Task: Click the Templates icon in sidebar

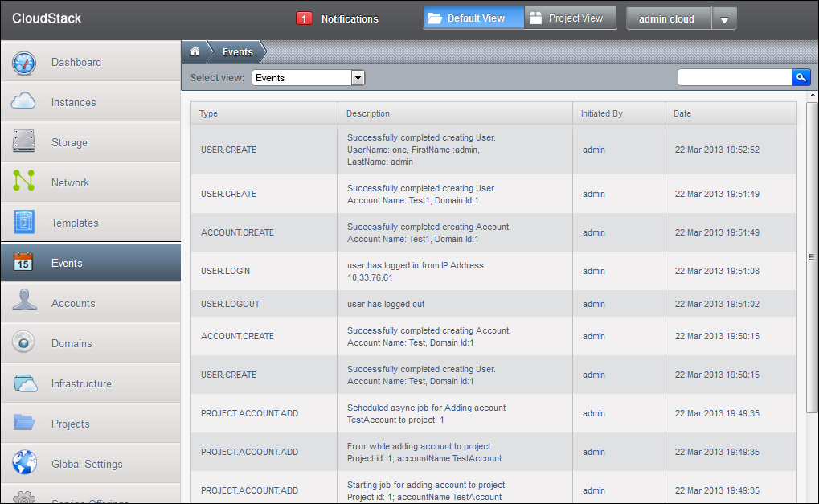Action: click(x=24, y=222)
